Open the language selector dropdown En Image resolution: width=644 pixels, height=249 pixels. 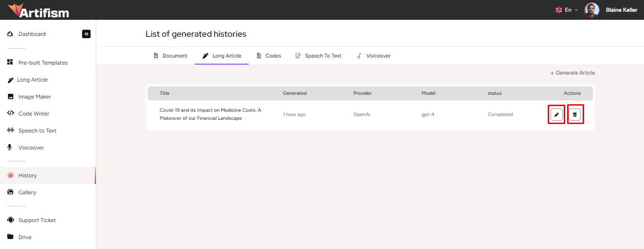point(566,10)
